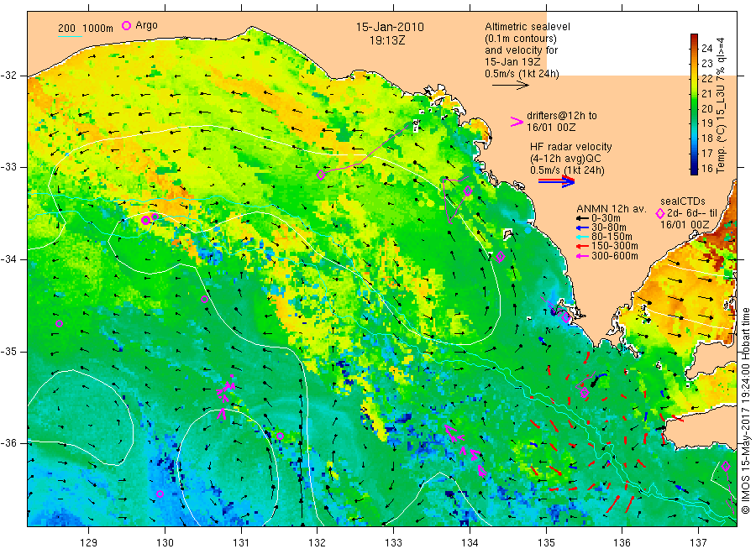This screenshot has height=554, width=756.
Task: Click the 'sealCTDs' legend heading
Action: click(682, 201)
